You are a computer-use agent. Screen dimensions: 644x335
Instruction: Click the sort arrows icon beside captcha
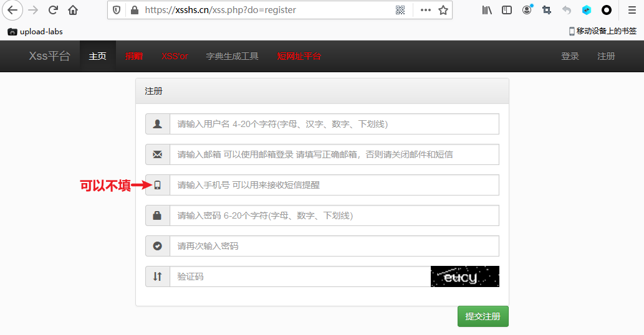[x=157, y=276]
